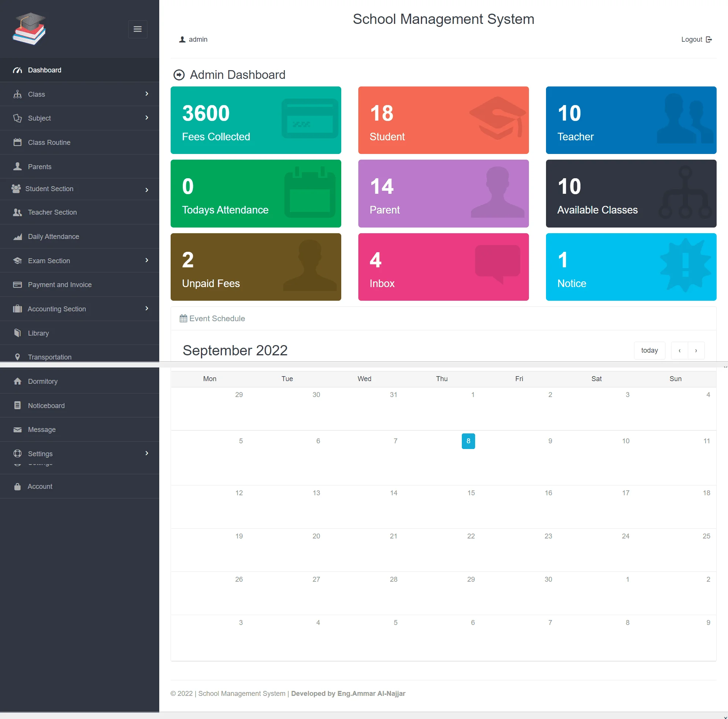Image resolution: width=728 pixels, height=719 pixels.
Task: Go to next month with right arrow
Action: [696, 351]
